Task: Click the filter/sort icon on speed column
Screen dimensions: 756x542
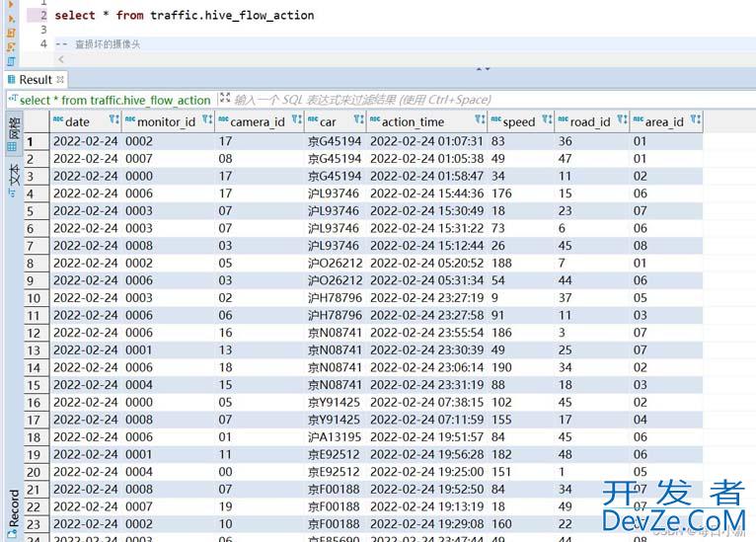Action: pyautogui.click(x=545, y=121)
